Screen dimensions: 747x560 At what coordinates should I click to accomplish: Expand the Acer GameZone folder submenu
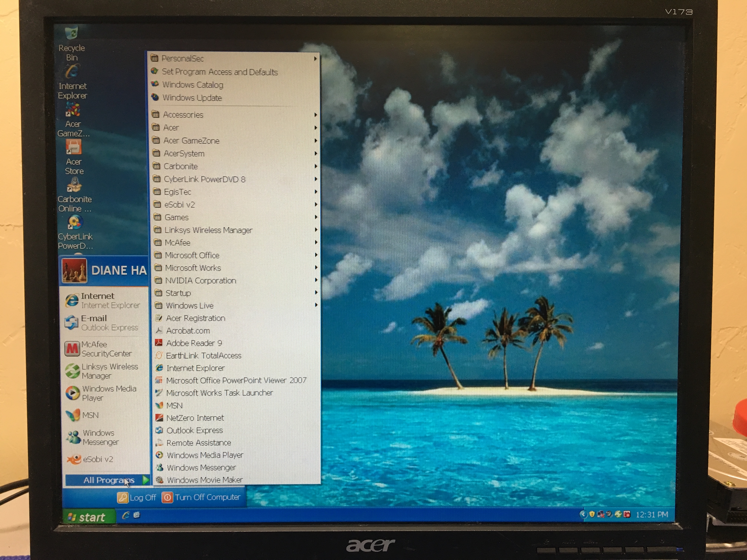235,140
